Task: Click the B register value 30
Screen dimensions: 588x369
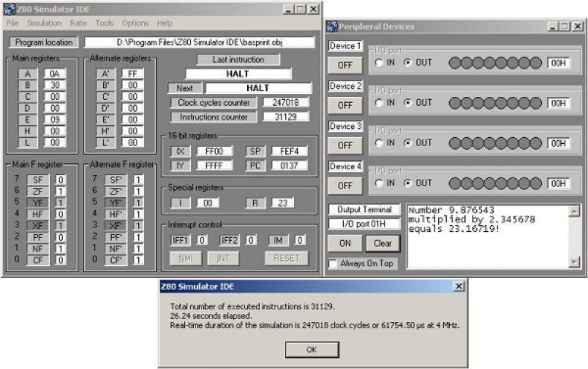Action: click(54, 85)
